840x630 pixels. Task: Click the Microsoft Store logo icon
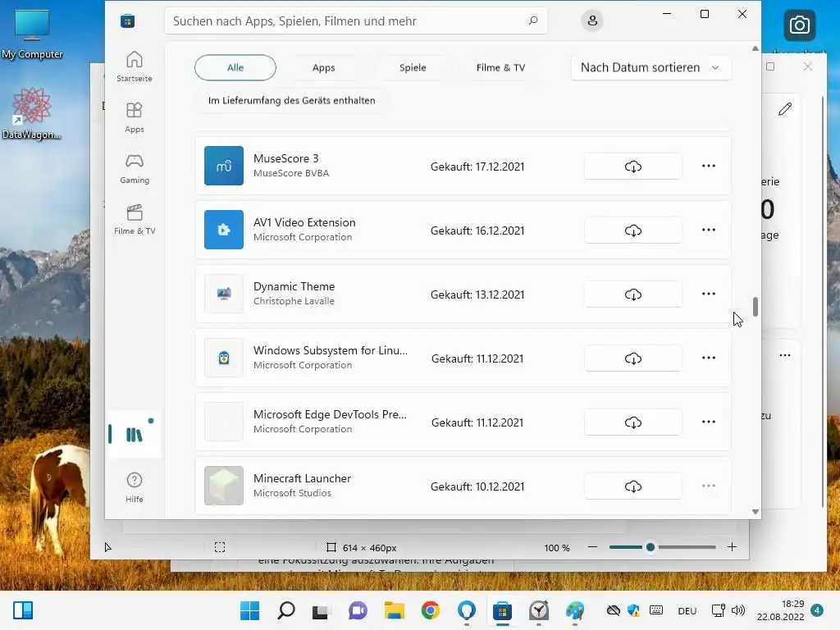click(x=127, y=21)
